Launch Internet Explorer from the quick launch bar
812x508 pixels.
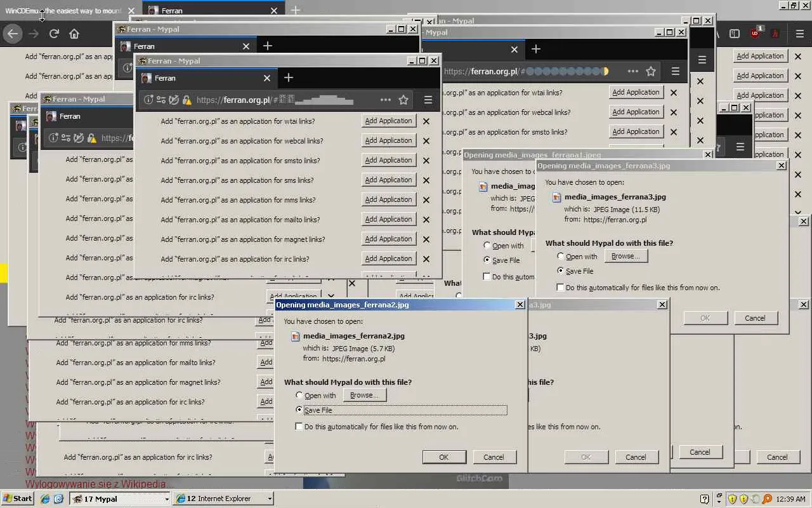pyautogui.click(x=45, y=498)
